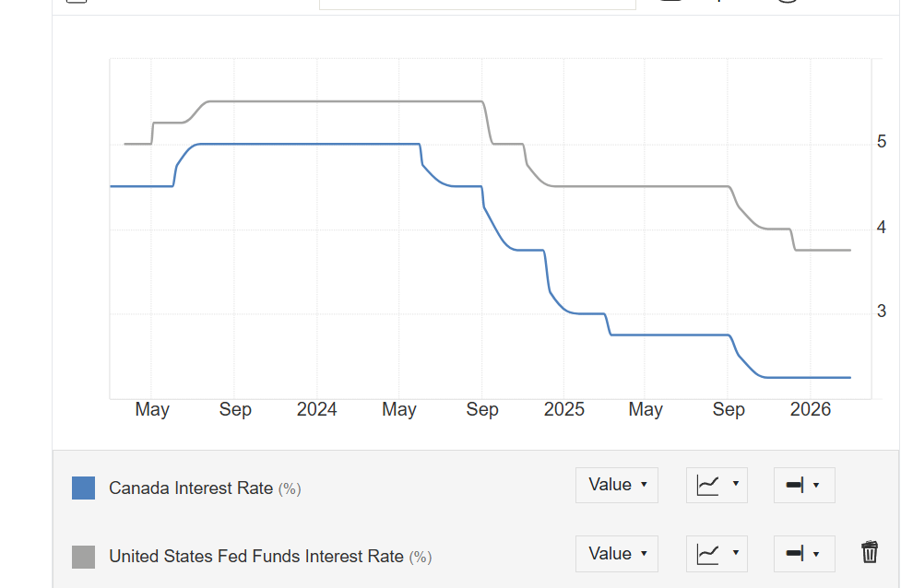Viewport: 901px width, 588px height.
Task: Change axis position for US Fed Funds Rate
Action: (804, 554)
